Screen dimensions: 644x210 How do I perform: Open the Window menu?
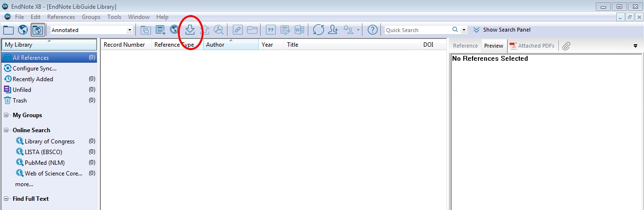click(x=139, y=17)
